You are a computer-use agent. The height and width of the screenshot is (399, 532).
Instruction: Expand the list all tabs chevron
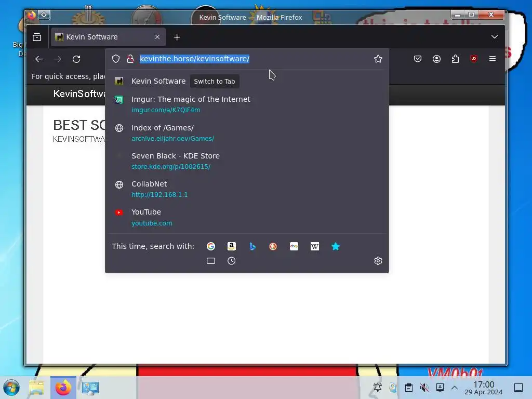[x=495, y=37]
